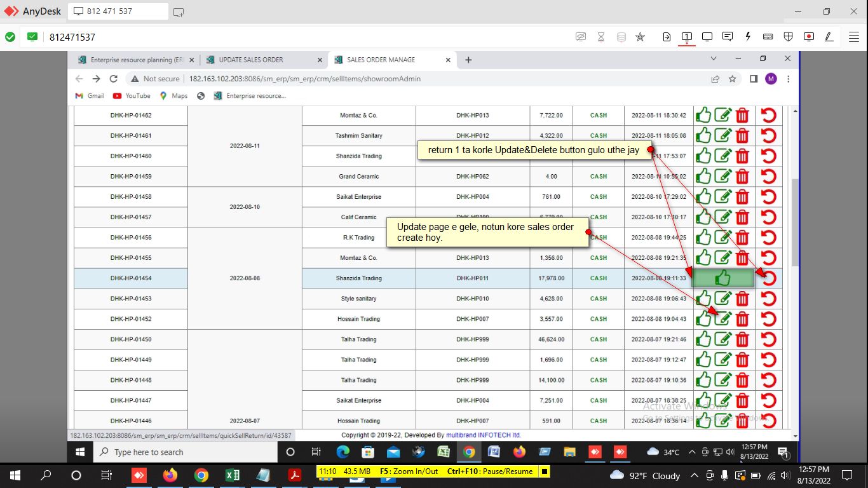
Task: Open AnyDesk hamburger main menu
Action: click(x=854, y=37)
